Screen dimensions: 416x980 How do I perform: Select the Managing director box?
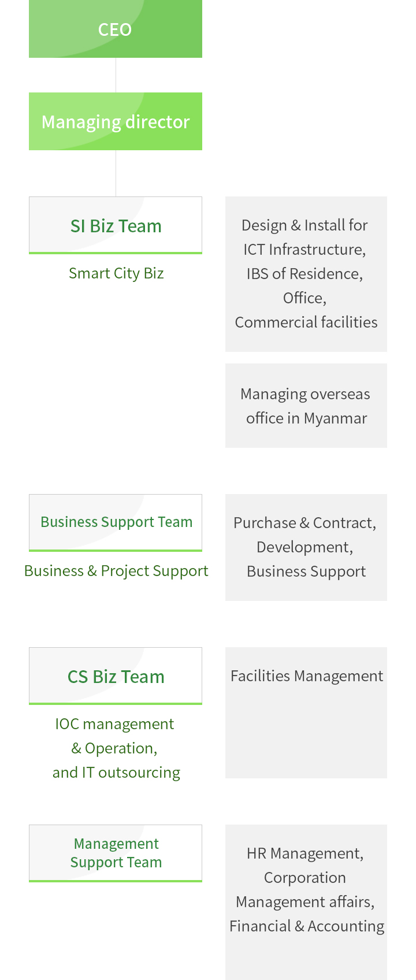click(x=116, y=121)
